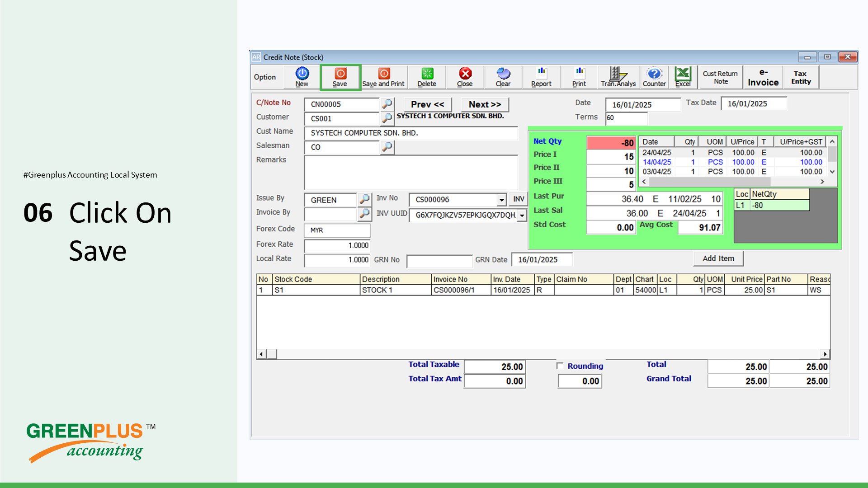
Task: Click the Date field 16/01/2025
Action: click(643, 105)
